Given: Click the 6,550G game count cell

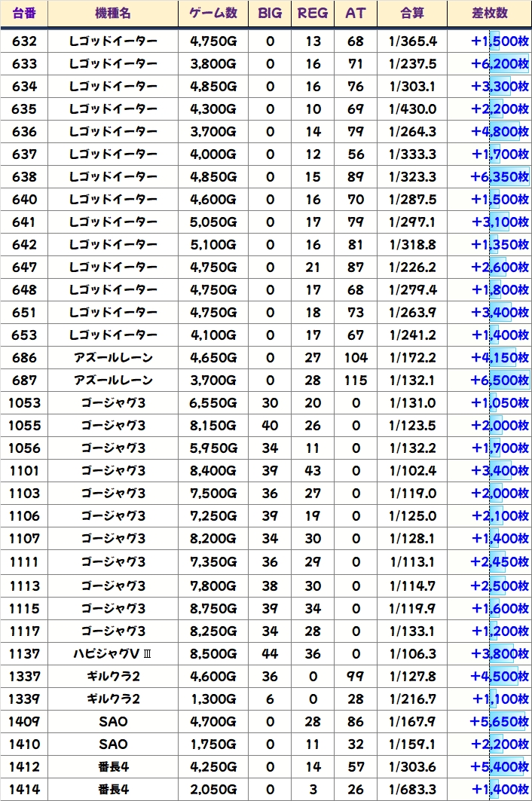Looking at the screenshot, I should point(213,403).
